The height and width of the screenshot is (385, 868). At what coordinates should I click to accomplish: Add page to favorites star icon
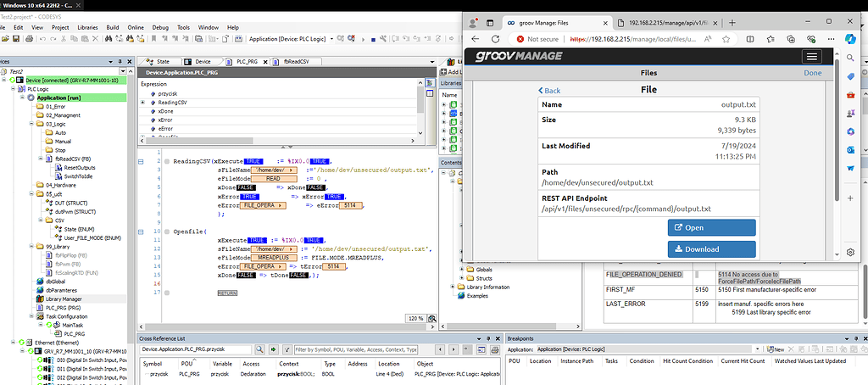point(726,39)
